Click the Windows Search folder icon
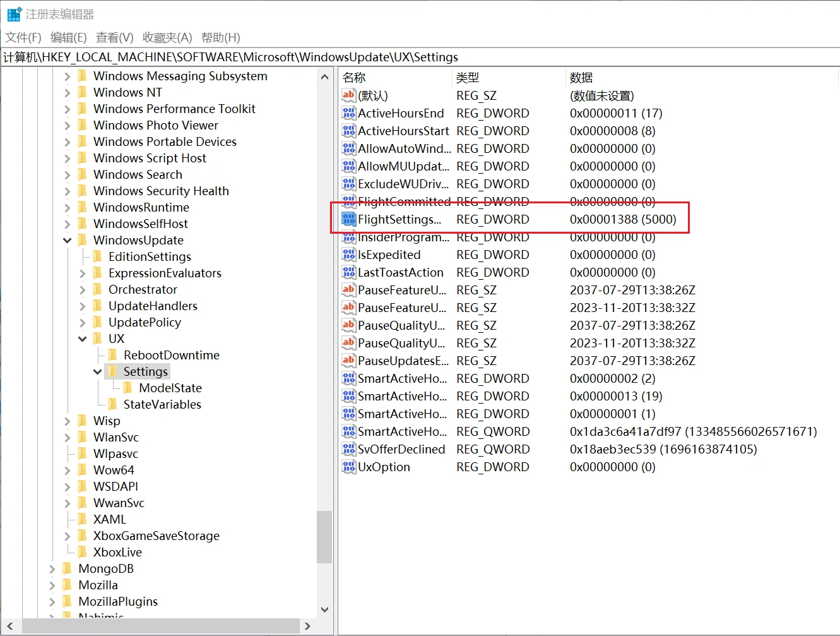Image resolution: width=840 pixels, height=636 pixels. [x=82, y=175]
